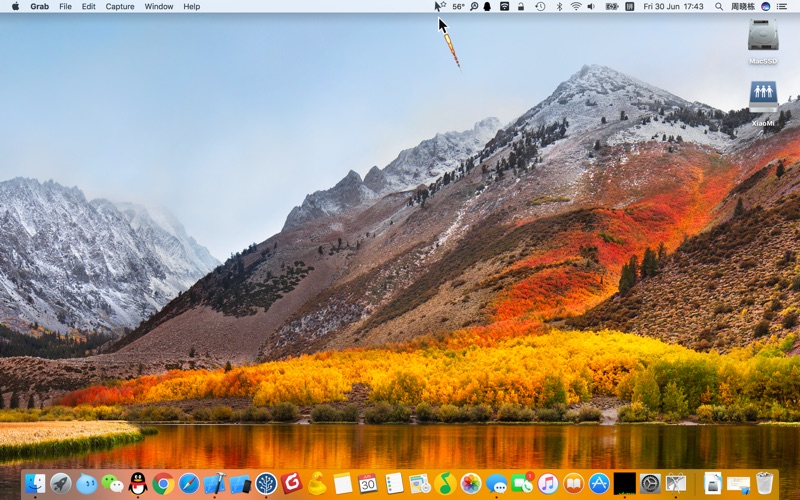Open the Grab application menu
800x500 pixels.
(40, 6)
